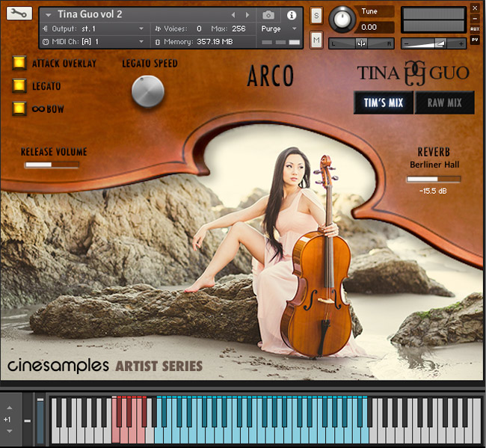The image size is (486, 448).
Task: Decrease volume with the minus icon
Action: pos(406,43)
